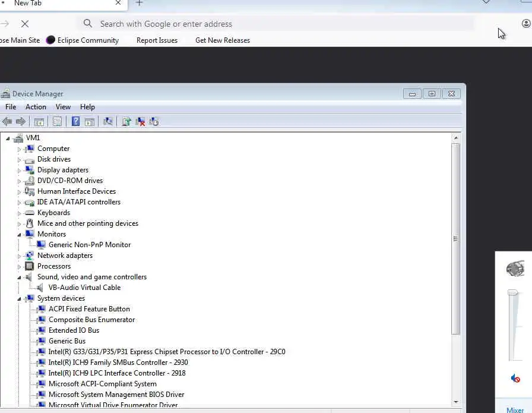Open the Action menu
This screenshot has height=413, width=532.
[x=36, y=107]
